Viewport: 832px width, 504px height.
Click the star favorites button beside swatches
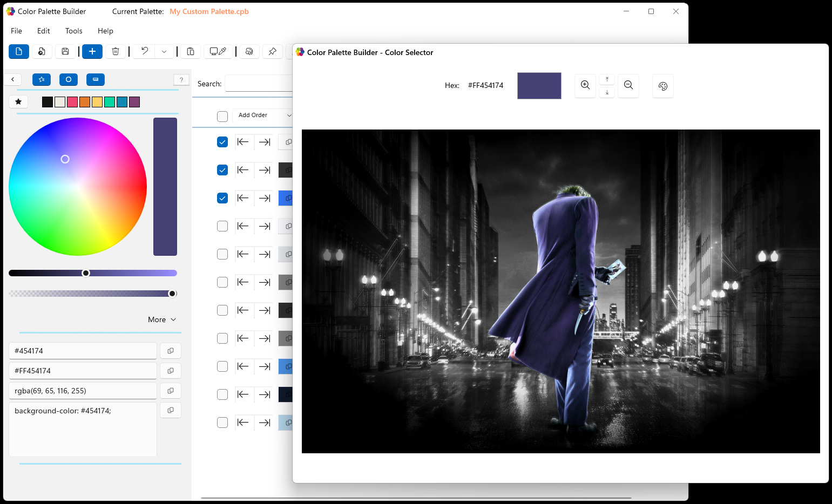click(18, 101)
